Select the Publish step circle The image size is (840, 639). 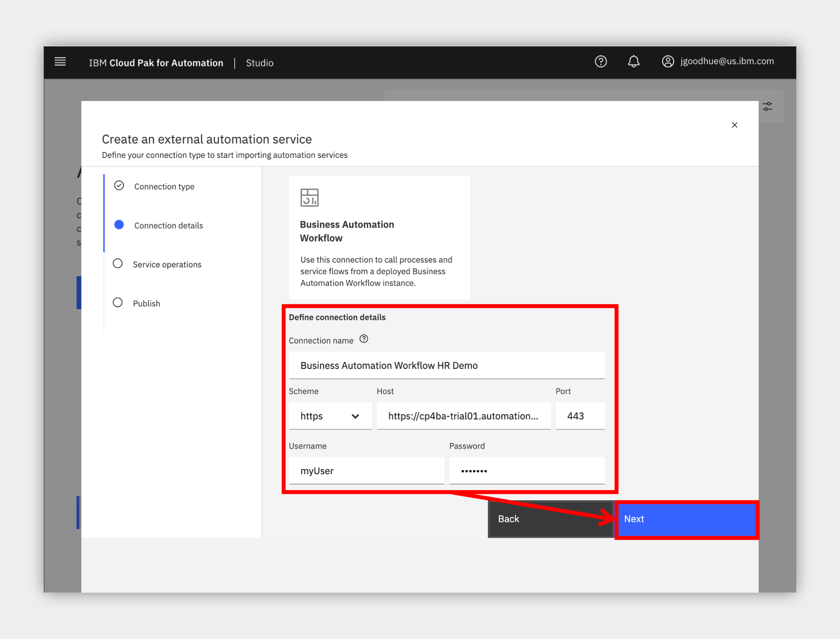click(117, 302)
